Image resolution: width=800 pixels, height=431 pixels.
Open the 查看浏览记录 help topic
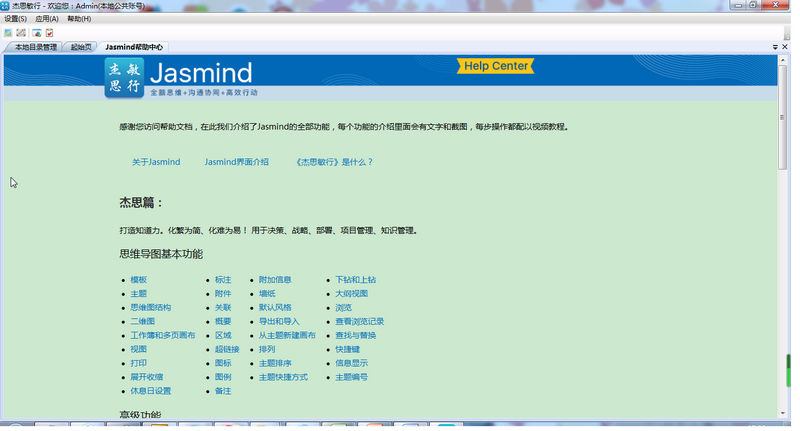360,321
